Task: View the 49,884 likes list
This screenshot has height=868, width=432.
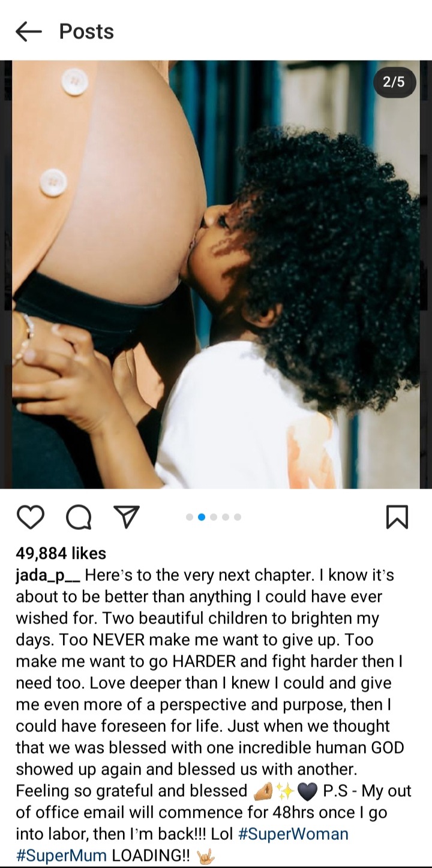Action: click(61, 553)
